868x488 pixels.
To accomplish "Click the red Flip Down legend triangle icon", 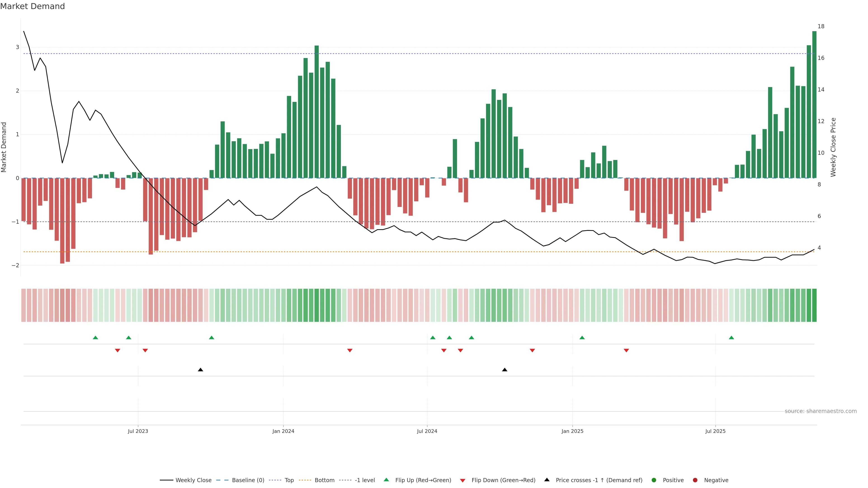I will point(463,480).
